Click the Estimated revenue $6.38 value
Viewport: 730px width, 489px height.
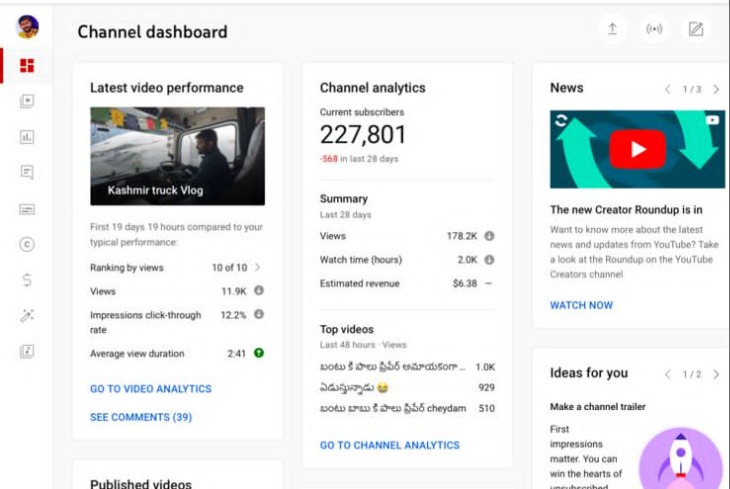465,283
